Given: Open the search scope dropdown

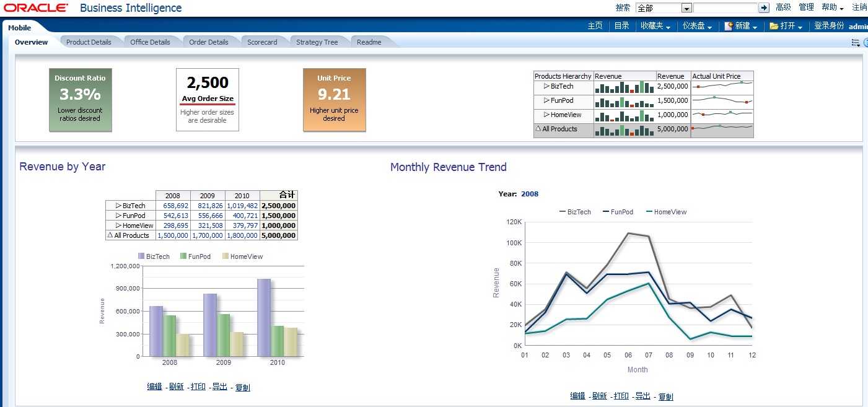Looking at the screenshot, I should 686,8.
